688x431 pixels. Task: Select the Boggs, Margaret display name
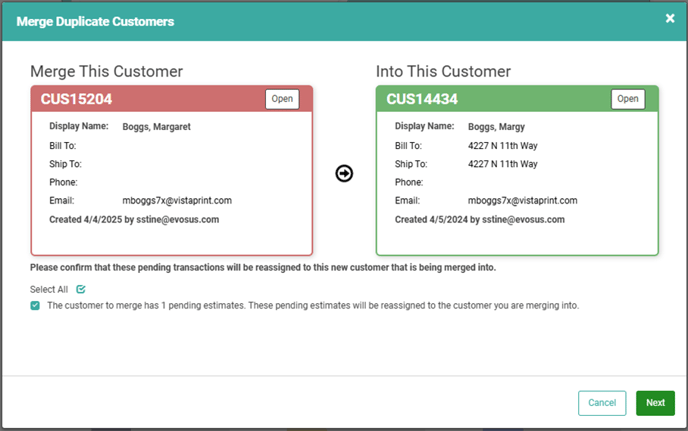156,127
